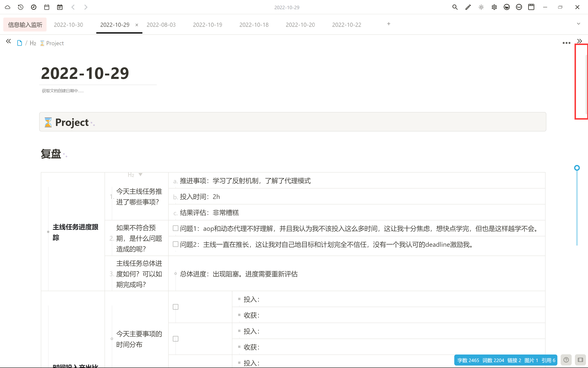Screen dimensions: 588x368
Task: Go forward with right arrow
Action: 86,7
